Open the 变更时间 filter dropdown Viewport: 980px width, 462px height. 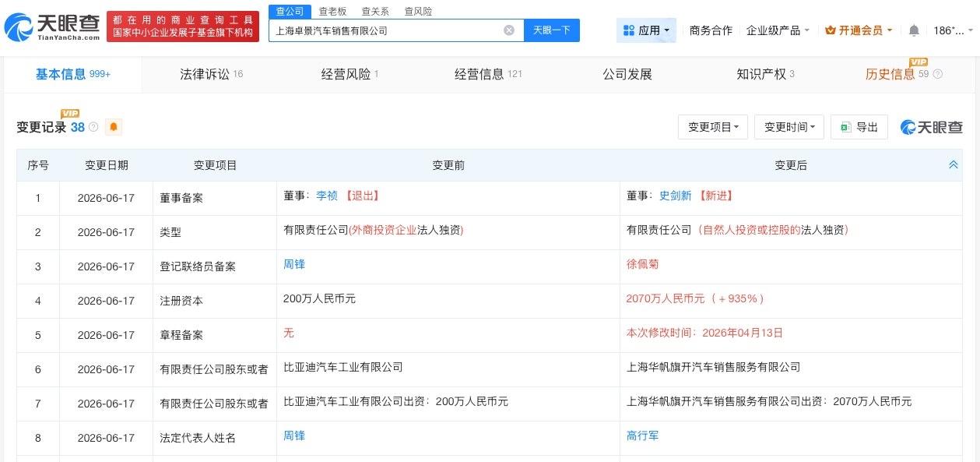click(x=789, y=127)
